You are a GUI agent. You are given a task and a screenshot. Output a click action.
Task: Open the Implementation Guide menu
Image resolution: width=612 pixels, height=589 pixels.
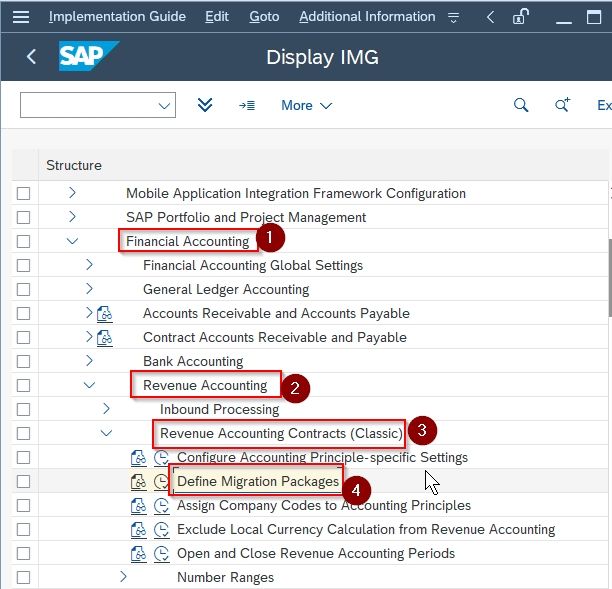(x=117, y=17)
